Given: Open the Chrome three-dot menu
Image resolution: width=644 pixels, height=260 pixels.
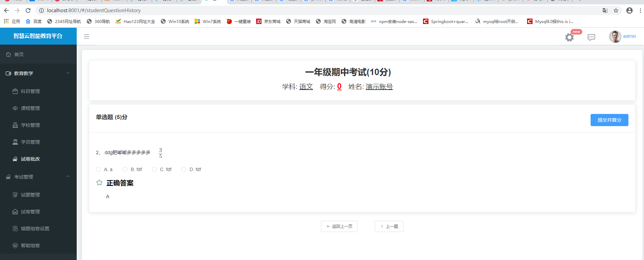Looking at the screenshot, I should click(640, 10).
